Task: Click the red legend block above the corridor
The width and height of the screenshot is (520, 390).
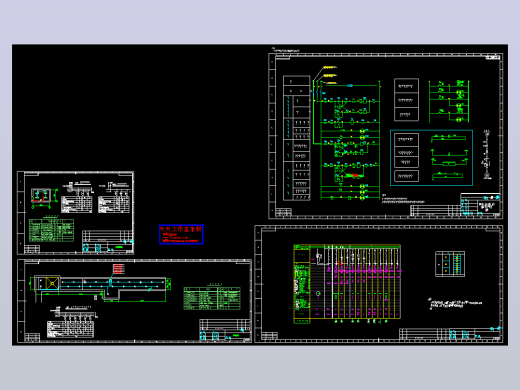Action: pyautogui.click(x=118, y=269)
